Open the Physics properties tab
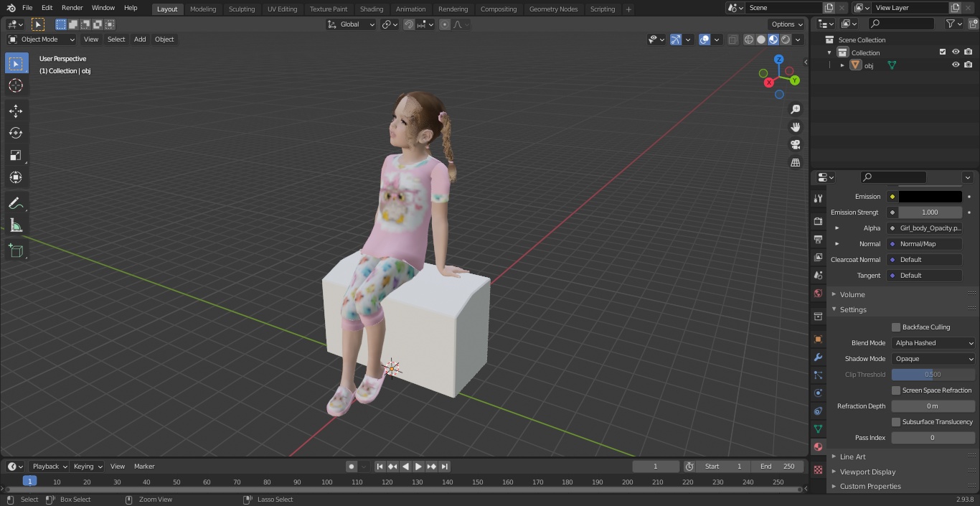 tap(818, 393)
